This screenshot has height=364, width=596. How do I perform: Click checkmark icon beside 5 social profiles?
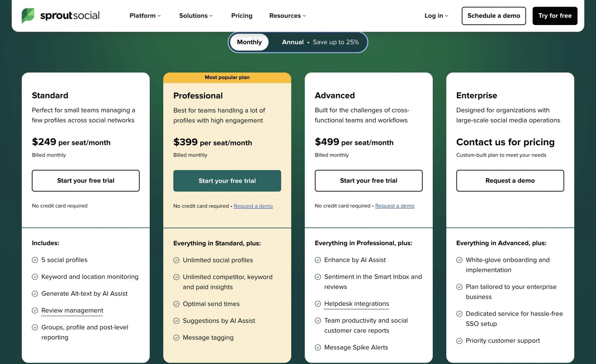35,260
